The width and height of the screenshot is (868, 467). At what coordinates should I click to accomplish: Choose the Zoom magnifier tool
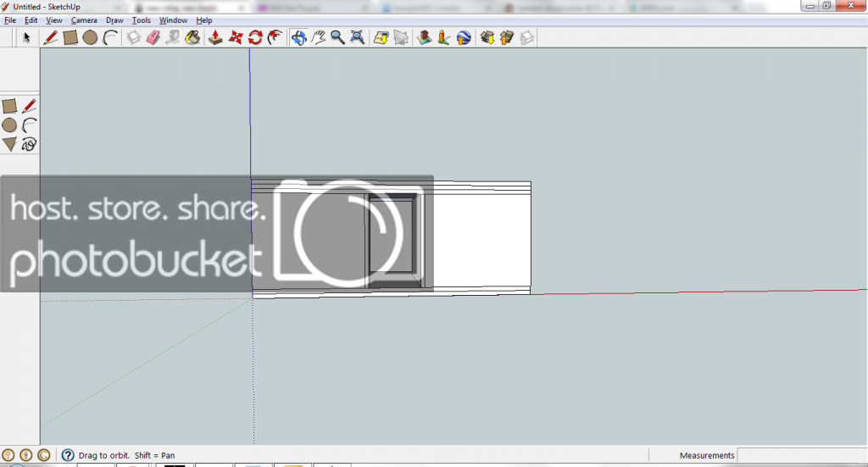click(337, 37)
